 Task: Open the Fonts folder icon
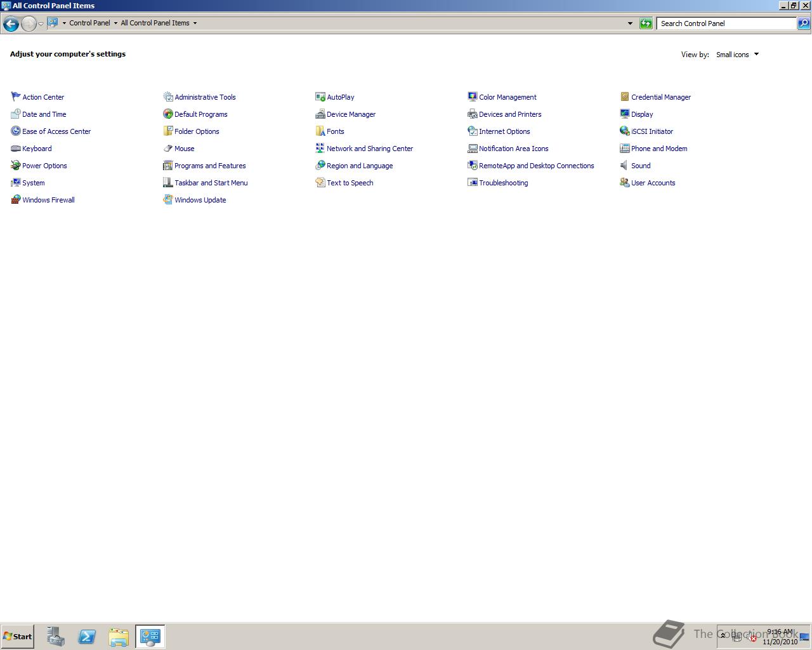coord(320,131)
